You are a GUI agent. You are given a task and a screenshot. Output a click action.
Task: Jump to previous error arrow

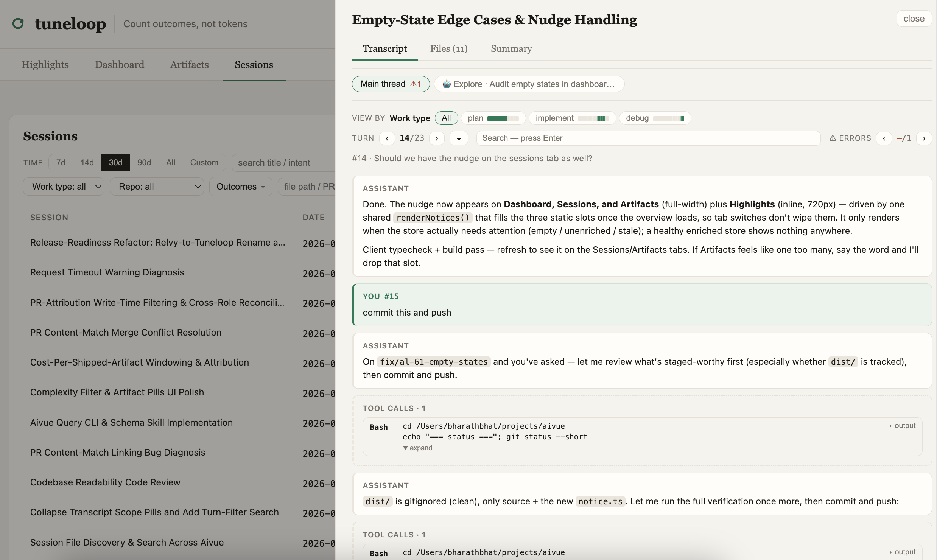pos(884,138)
